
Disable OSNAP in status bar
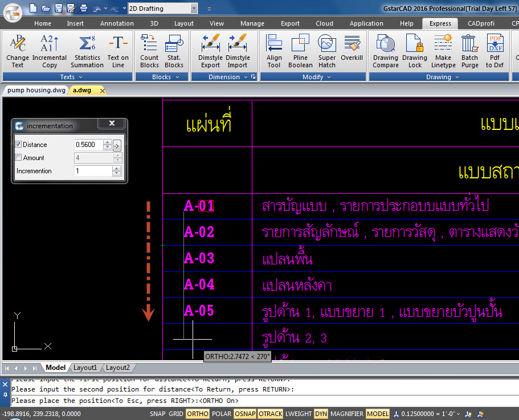click(x=245, y=414)
